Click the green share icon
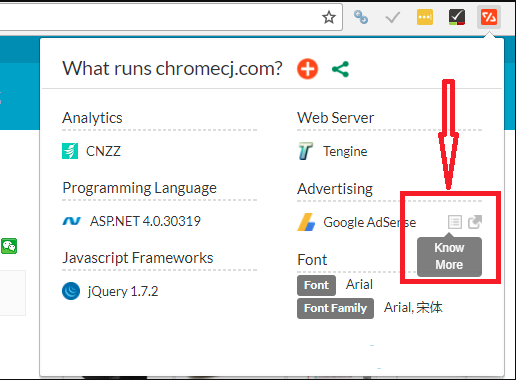516x380 pixels. [340, 69]
